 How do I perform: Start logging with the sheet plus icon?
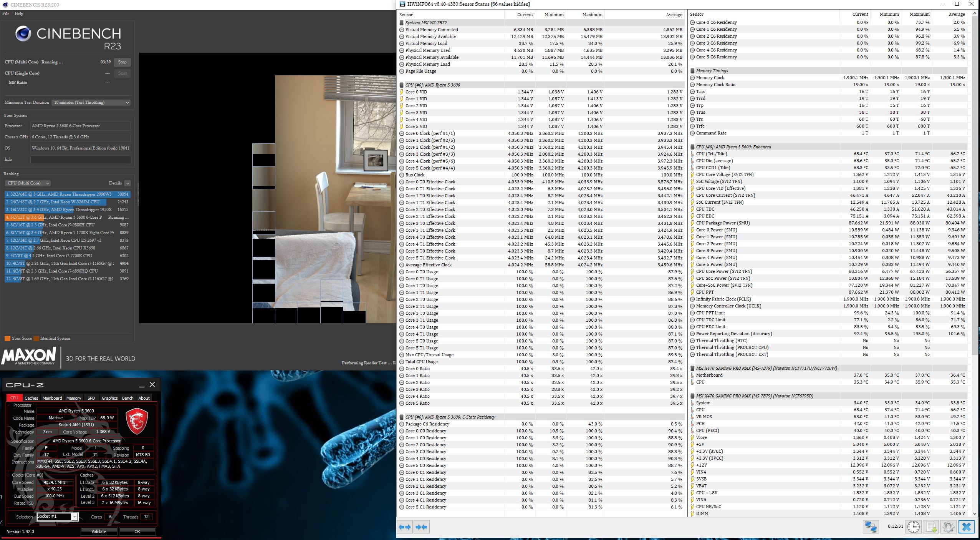pos(931,527)
